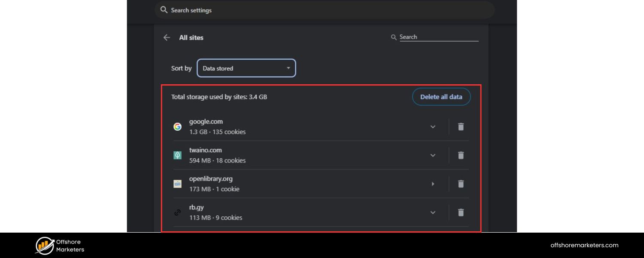Viewport: 644px width, 258px height.
Task: Expand the rb.gy site entry
Action: 433,212
